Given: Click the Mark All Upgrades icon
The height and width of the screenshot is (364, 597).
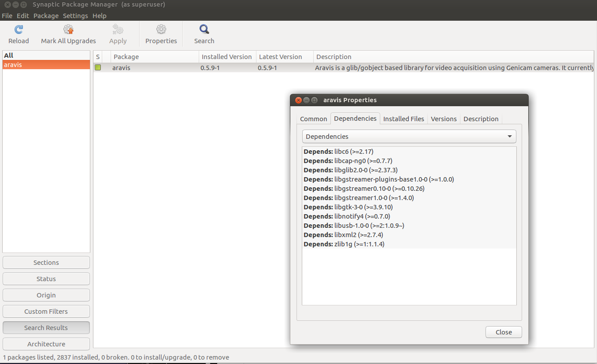Looking at the screenshot, I should (68, 30).
